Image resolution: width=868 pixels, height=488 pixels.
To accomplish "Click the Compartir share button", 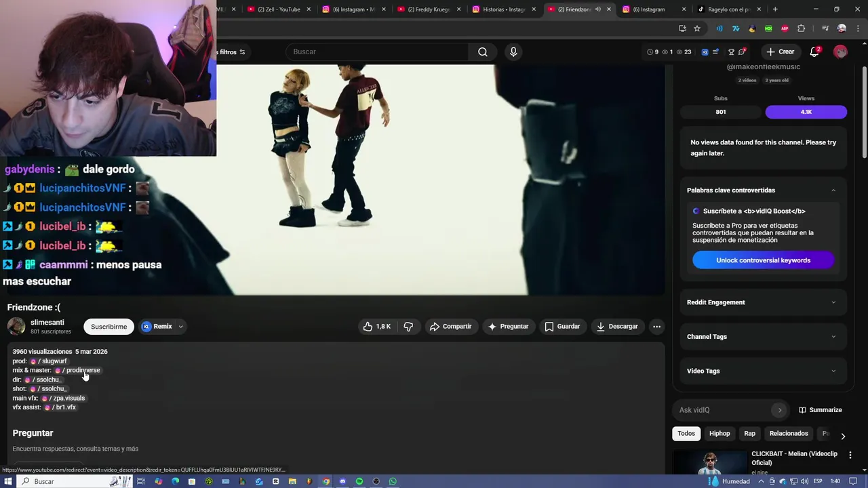I will pos(450,326).
